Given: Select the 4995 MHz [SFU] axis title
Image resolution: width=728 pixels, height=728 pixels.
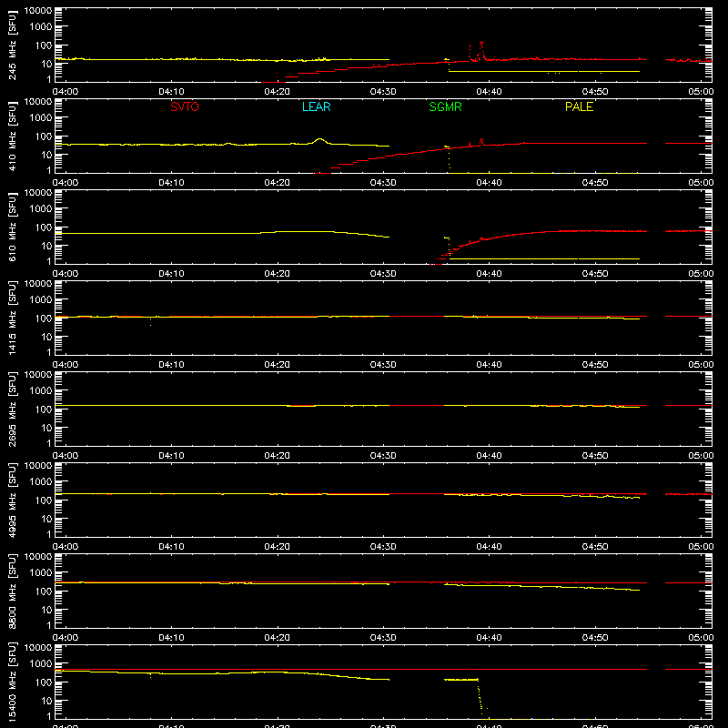Looking at the screenshot, I should (12, 500).
